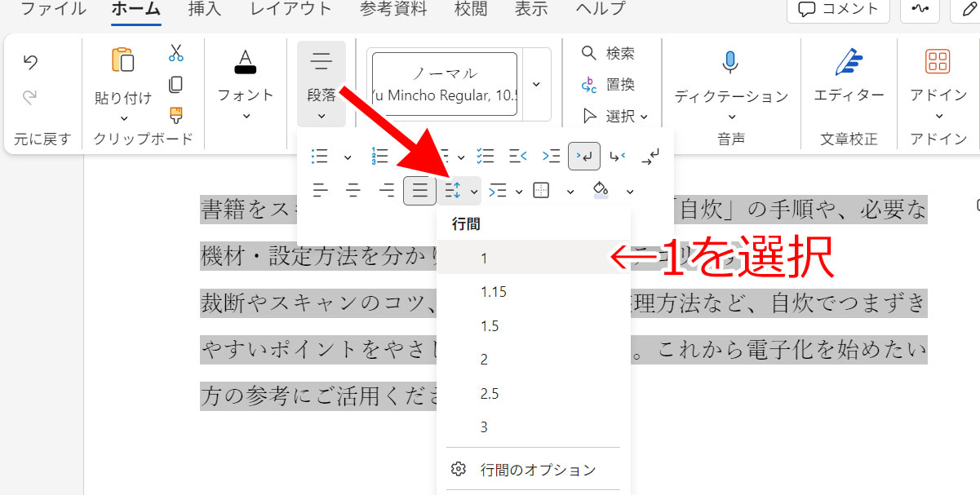Click the decrease indent icon
This screenshot has width=980, height=495.
click(x=518, y=156)
